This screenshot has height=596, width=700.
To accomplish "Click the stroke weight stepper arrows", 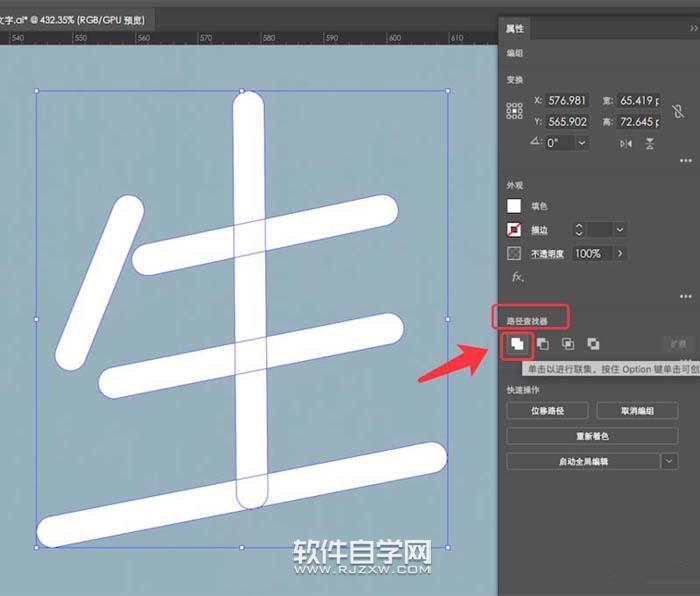I will point(579,229).
